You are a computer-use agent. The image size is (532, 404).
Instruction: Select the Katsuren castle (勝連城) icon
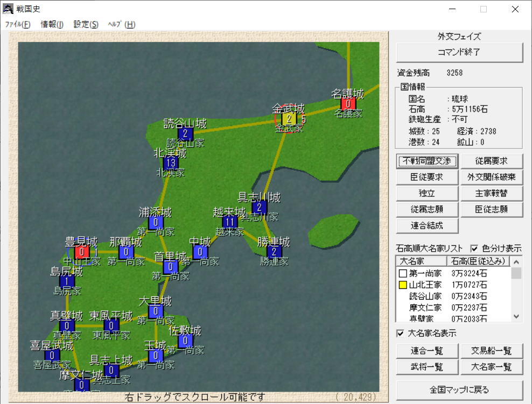click(274, 251)
